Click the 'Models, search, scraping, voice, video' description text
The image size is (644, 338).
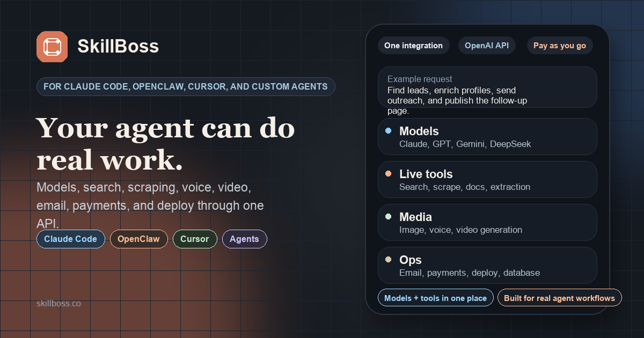[150, 205]
